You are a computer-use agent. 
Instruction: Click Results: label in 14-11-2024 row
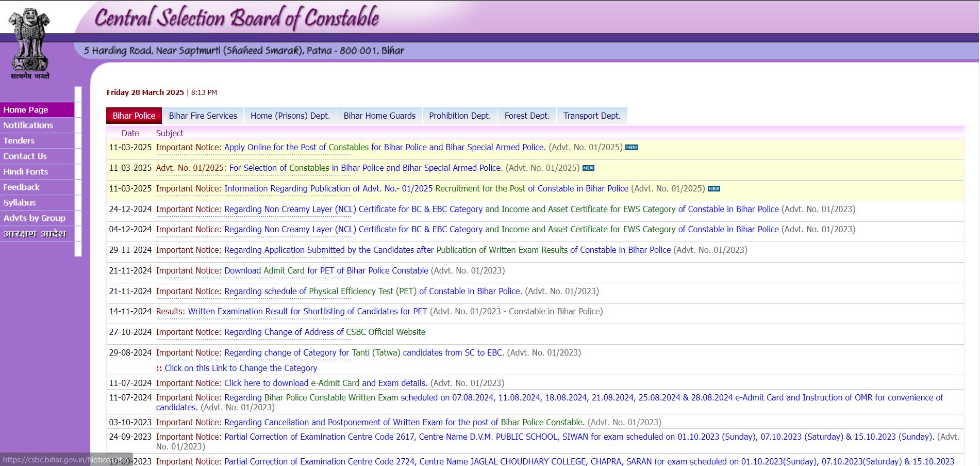point(170,311)
